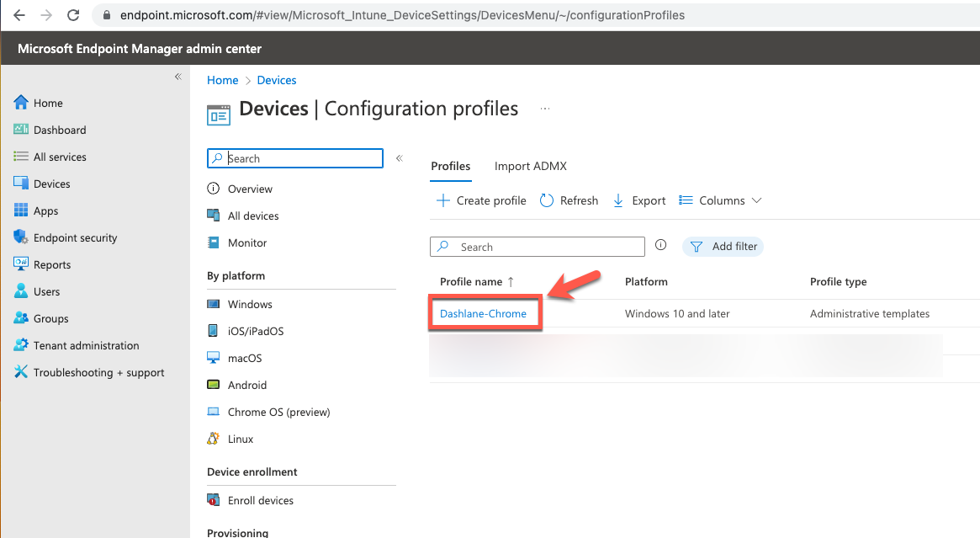Click the browser back arrow

19,15
